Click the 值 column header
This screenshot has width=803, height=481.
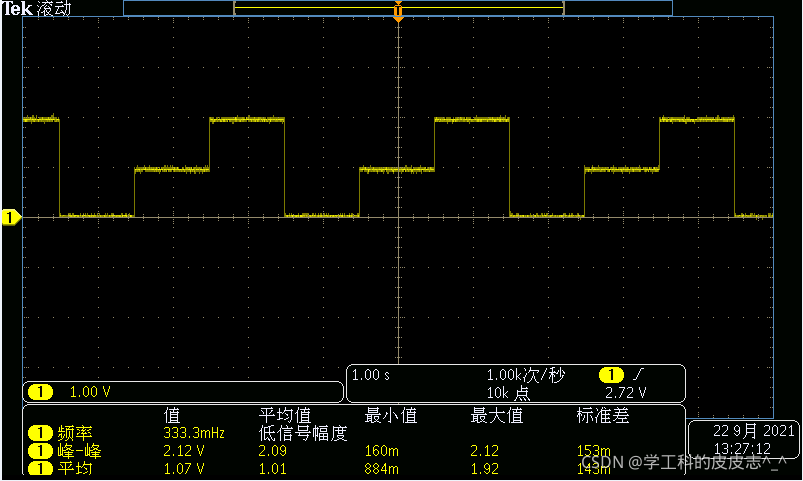tap(172, 415)
